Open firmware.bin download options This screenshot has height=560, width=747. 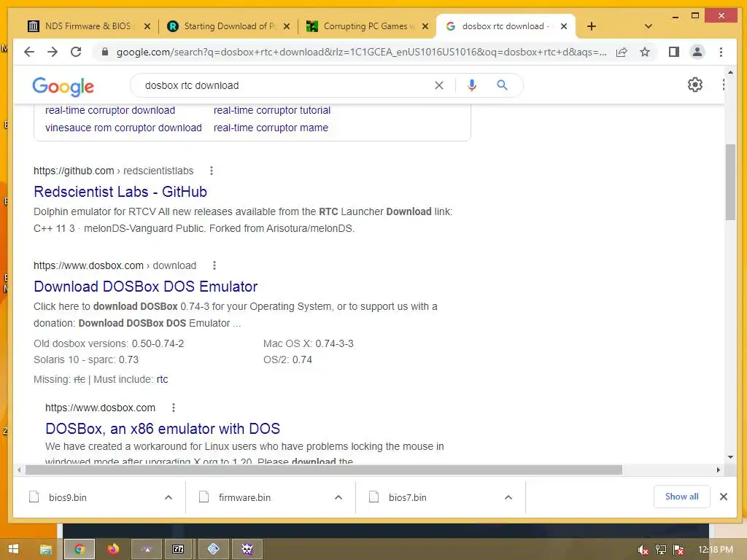pyautogui.click(x=338, y=497)
